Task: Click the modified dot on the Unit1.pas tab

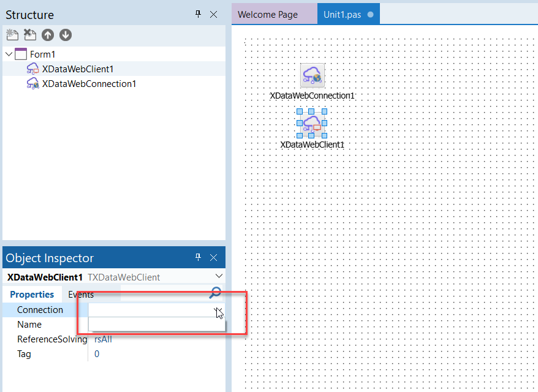Action: [x=371, y=15]
